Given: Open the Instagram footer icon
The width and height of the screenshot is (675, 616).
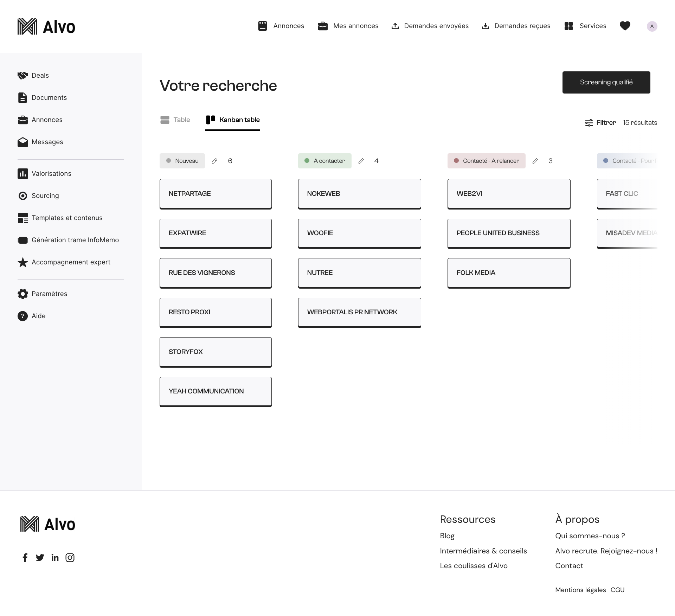Looking at the screenshot, I should click(70, 558).
